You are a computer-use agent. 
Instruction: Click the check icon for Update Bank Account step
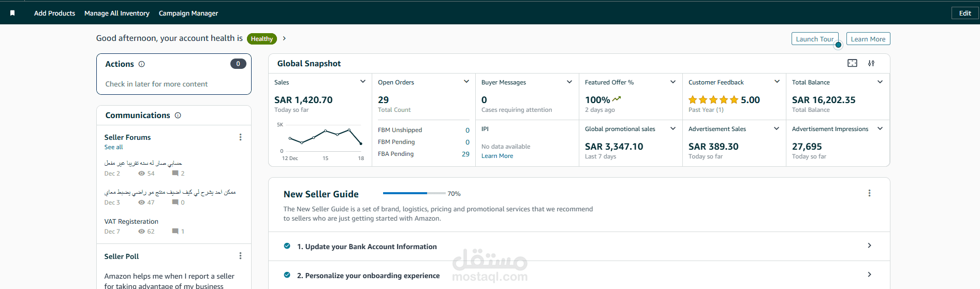[x=287, y=246]
